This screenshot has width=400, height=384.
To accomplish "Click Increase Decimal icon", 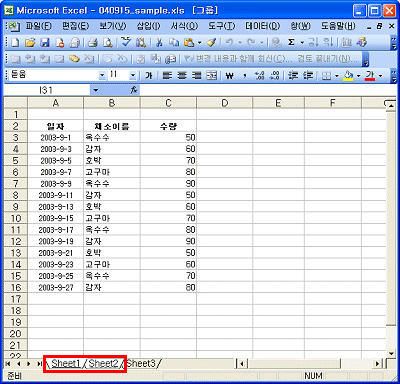I will coord(259,76).
